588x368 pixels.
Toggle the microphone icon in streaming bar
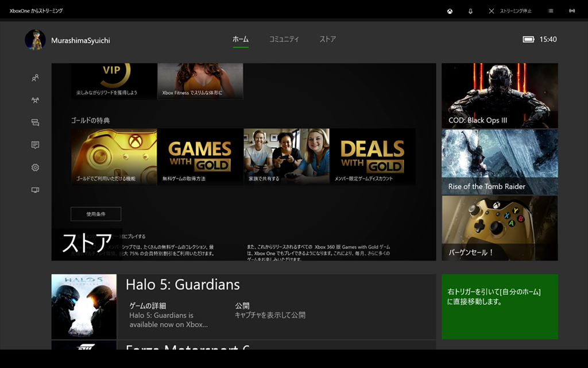coord(470,11)
